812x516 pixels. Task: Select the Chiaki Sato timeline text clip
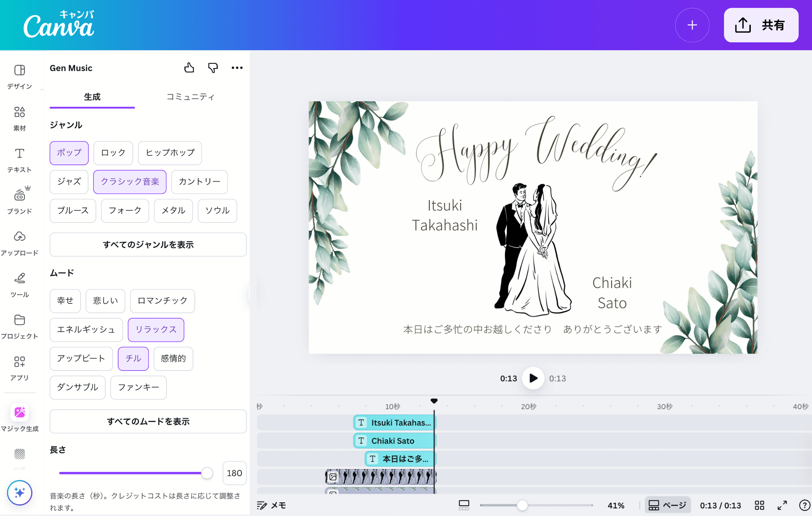(395, 441)
